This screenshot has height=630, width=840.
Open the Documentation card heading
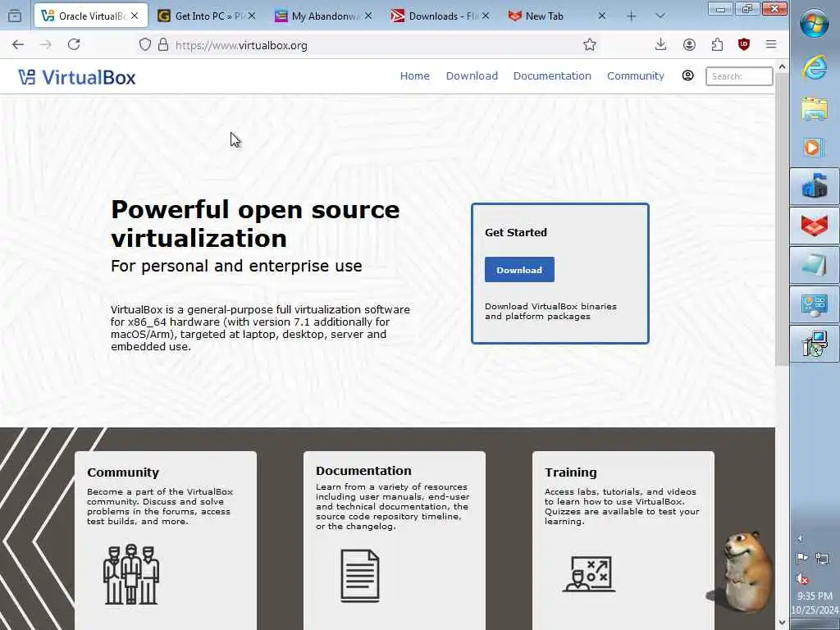coord(363,471)
